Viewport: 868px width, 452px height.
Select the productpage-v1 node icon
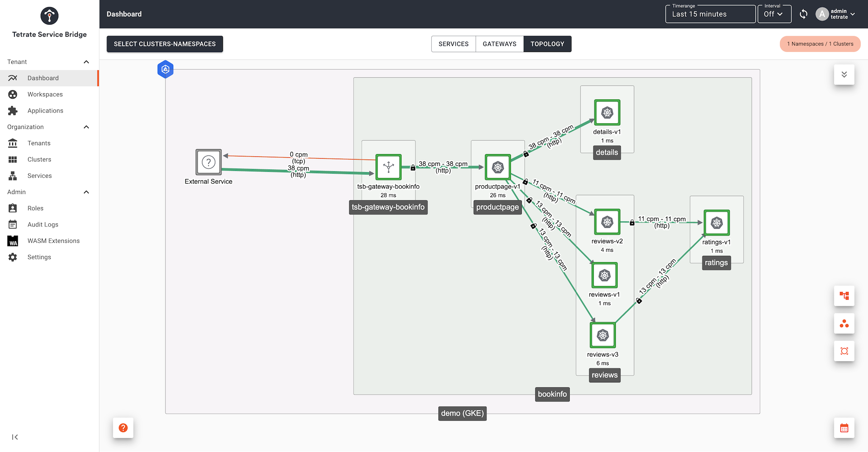[x=498, y=167]
